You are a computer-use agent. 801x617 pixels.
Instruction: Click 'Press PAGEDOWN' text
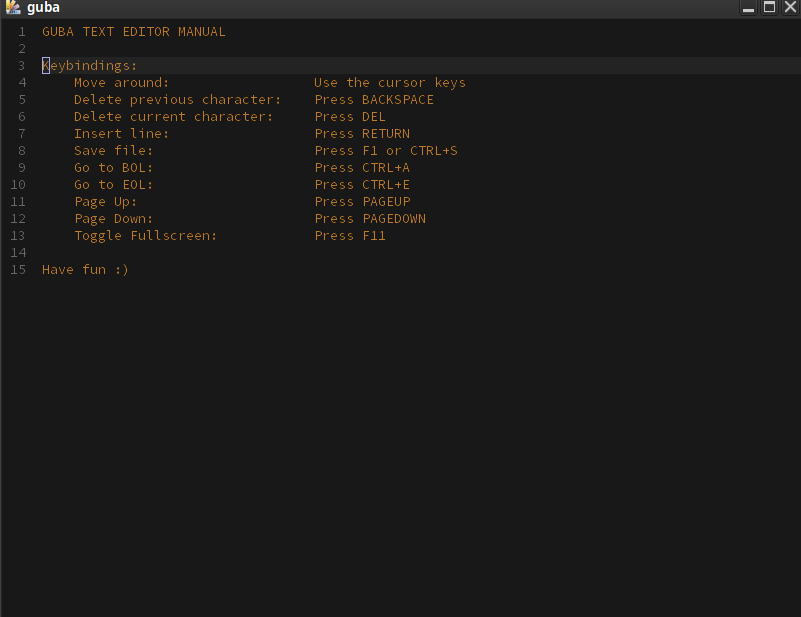coord(370,219)
